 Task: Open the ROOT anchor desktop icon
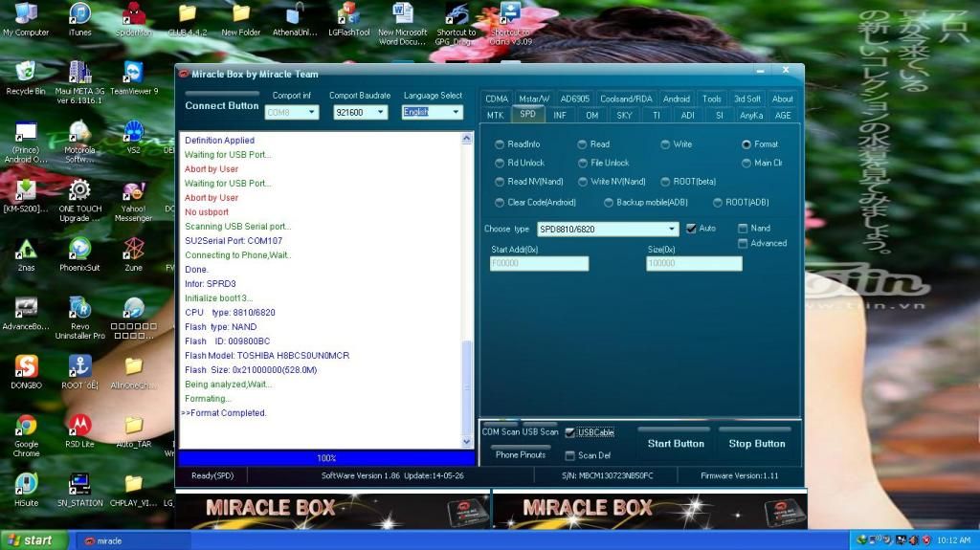[79, 372]
